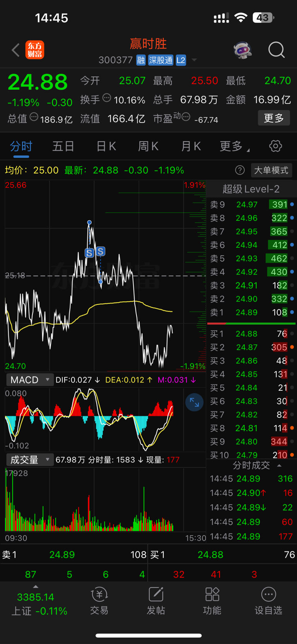Viewport: 297px width, 644px height.
Task: Enable 大单模式 button
Action: (x=271, y=170)
